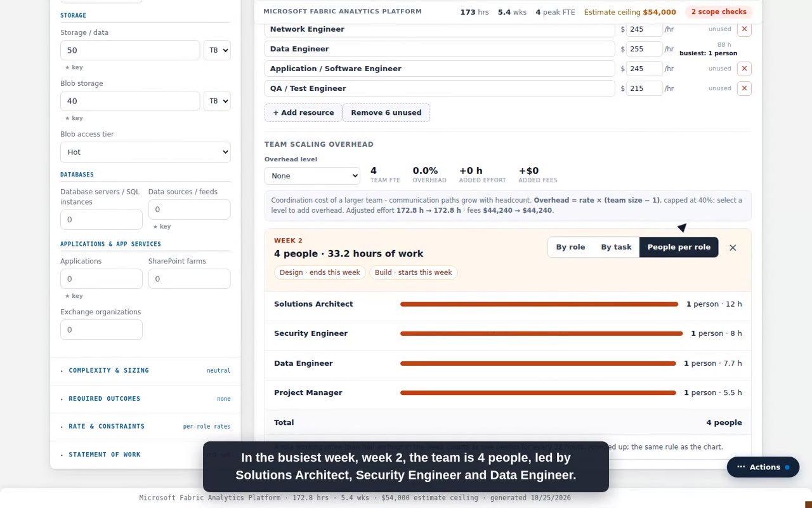Close the Week 2 detail panel
The image size is (812, 508).
click(x=733, y=248)
